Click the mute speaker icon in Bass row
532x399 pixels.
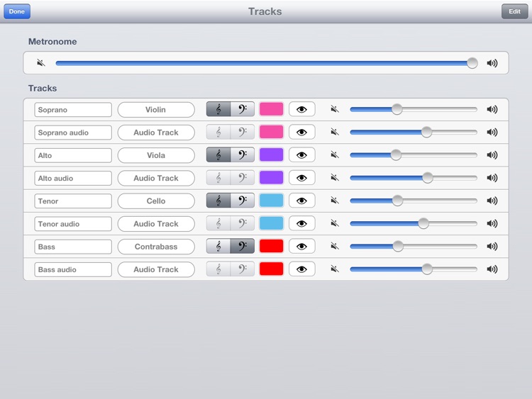point(335,246)
